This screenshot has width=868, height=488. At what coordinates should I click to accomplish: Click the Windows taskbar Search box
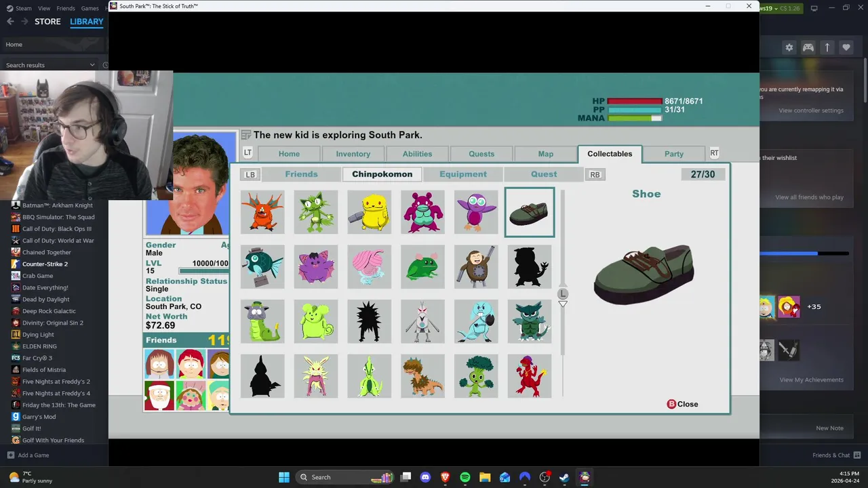pos(346,477)
